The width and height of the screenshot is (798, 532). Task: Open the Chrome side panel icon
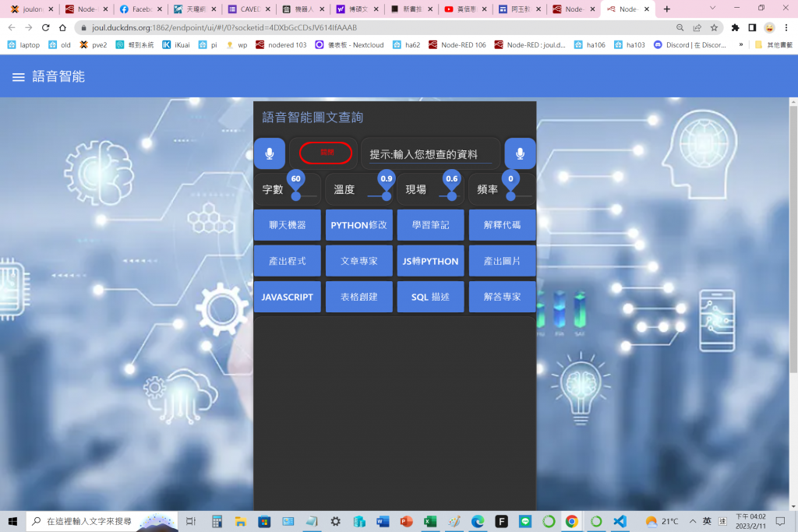tap(752, 27)
